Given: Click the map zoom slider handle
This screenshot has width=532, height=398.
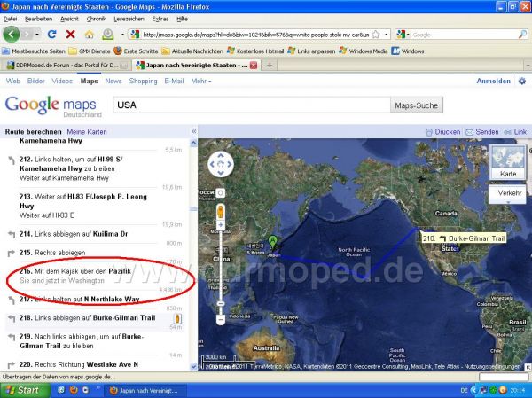Looking at the screenshot, I should point(221,303).
